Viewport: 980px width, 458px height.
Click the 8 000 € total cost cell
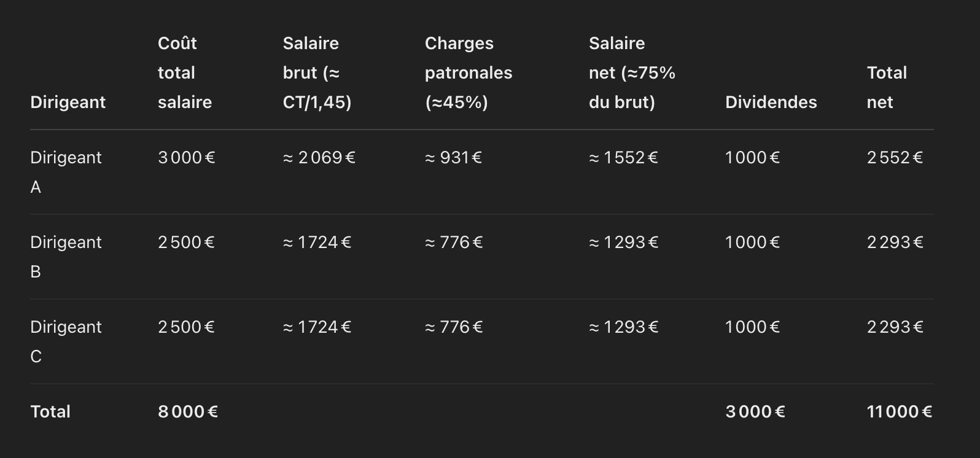tap(188, 411)
